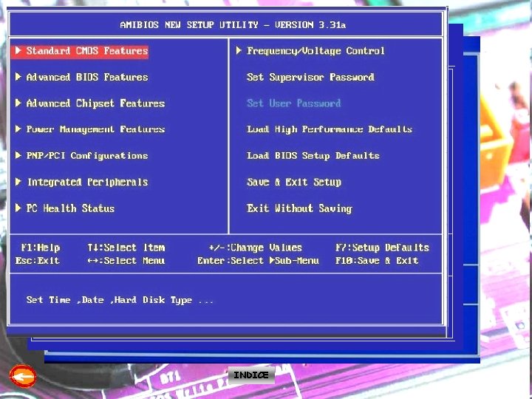Click arrow beside Advanced BIOS Features
Viewport: 532px width, 399px height.
tap(18, 77)
